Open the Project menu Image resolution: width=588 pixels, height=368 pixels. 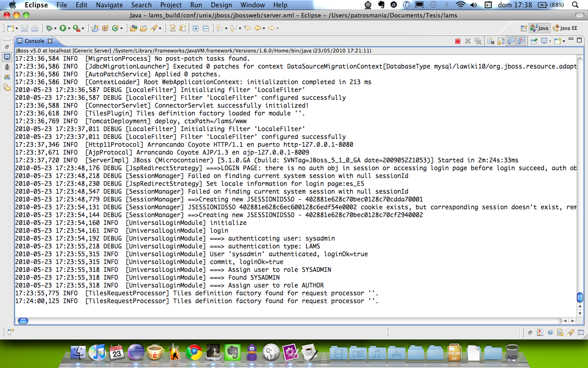click(171, 5)
